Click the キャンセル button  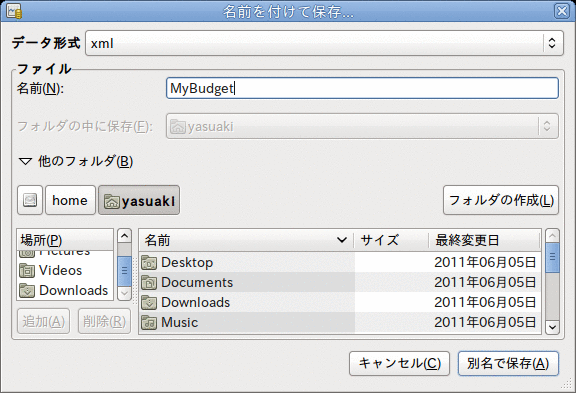pyautogui.click(x=399, y=363)
